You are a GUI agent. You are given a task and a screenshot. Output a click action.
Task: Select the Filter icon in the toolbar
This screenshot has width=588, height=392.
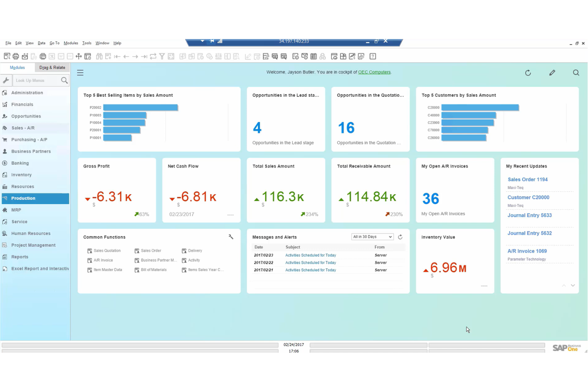pos(162,56)
